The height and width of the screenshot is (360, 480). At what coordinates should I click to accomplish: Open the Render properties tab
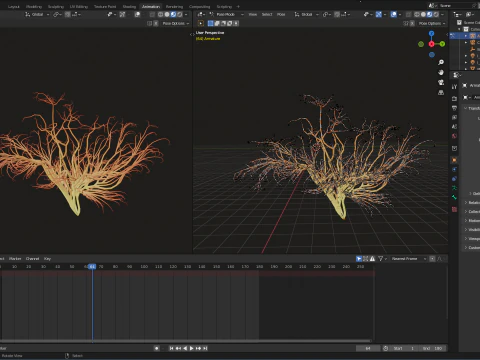454,99
